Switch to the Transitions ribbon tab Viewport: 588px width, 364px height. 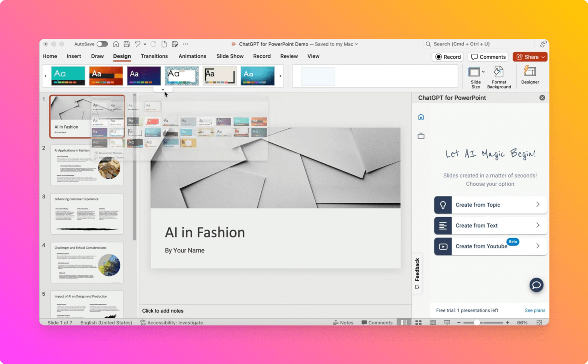[154, 56]
